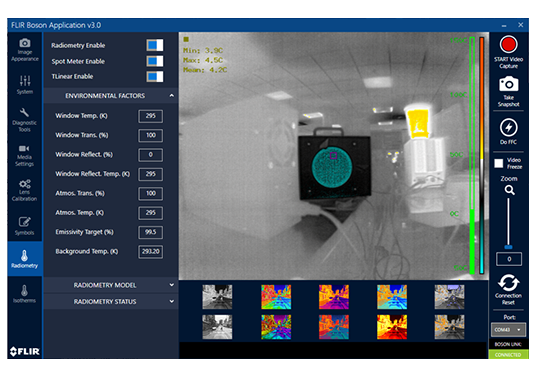Toggle the TLinear Enable switch

(x=155, y=77)
